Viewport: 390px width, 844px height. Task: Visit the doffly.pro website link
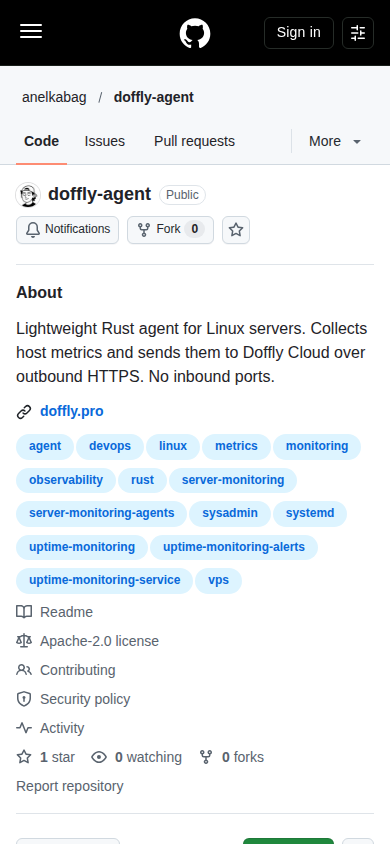pos(72,412)
